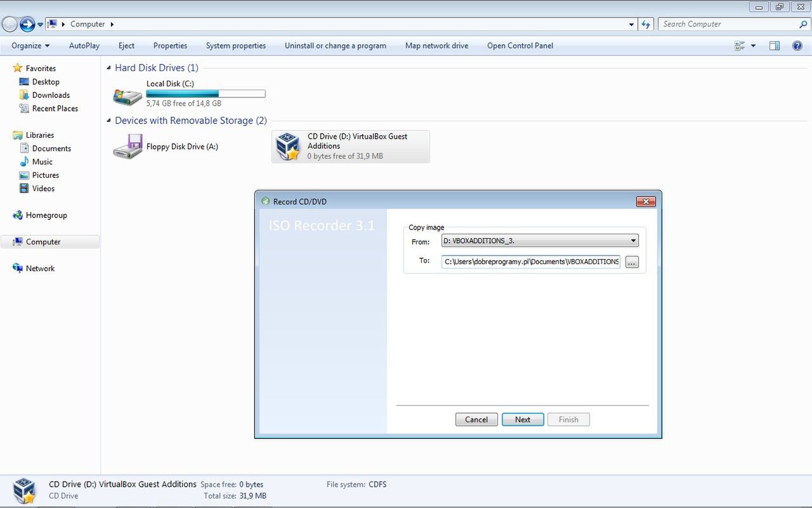
Task: Open Properties from the toolbar
Action: click(170, 46)
